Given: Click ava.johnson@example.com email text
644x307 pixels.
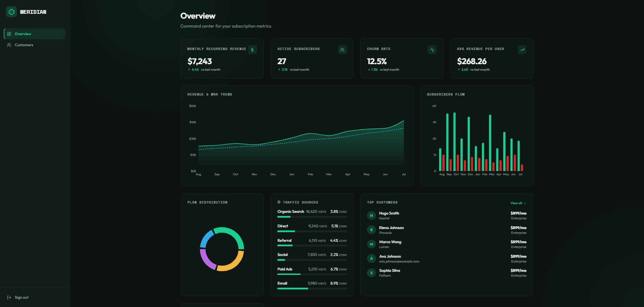Looking at the screenshot, I should click(x=399, y=261).
